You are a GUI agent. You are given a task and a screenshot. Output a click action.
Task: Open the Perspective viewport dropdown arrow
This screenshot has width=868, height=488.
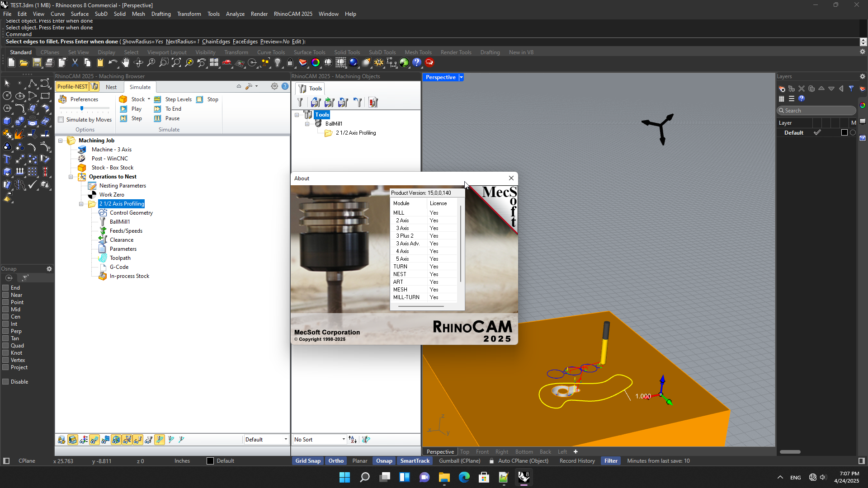point(461,77)
